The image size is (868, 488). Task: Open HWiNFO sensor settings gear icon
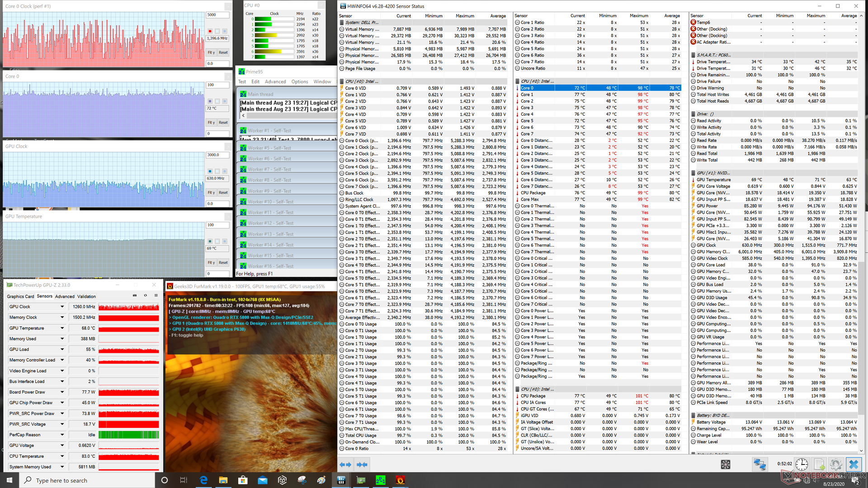[836, 464]
